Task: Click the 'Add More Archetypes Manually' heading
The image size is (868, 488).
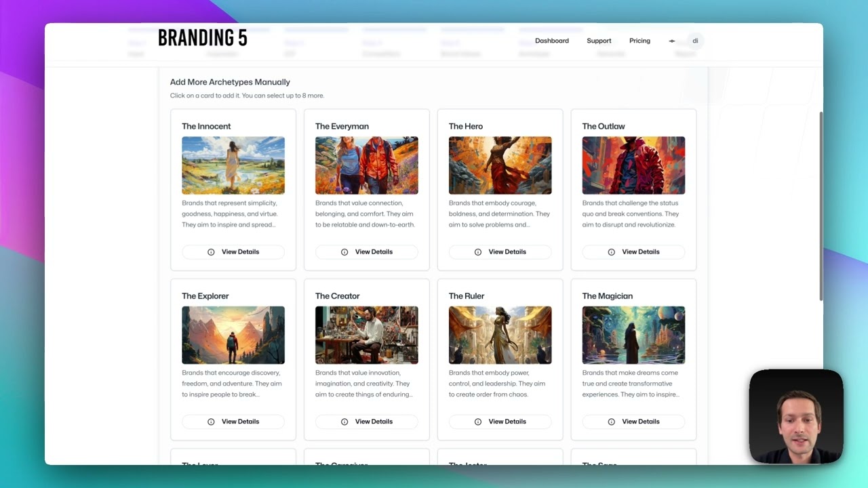Action: (230, 82)
